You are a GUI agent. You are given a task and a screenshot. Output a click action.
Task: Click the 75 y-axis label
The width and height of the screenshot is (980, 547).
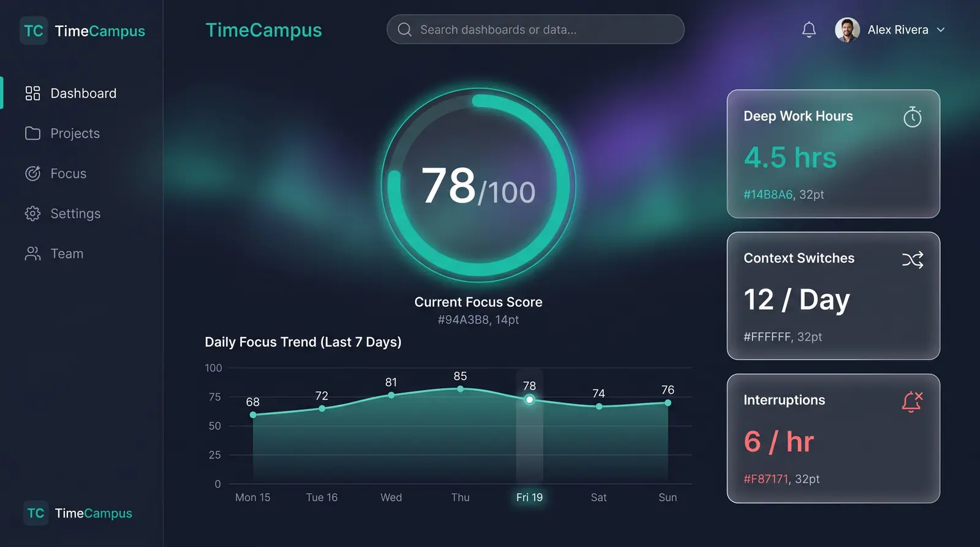tap(215, 397)
